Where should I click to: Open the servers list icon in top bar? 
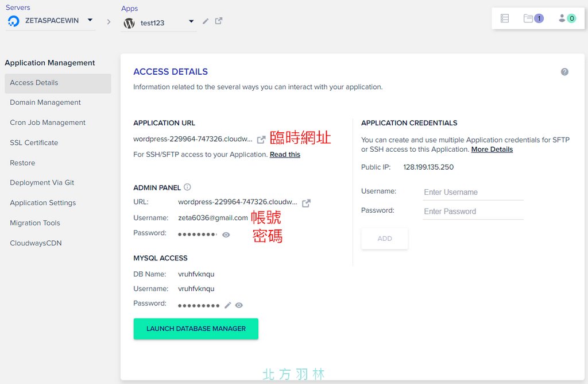[x=505, y=18]
